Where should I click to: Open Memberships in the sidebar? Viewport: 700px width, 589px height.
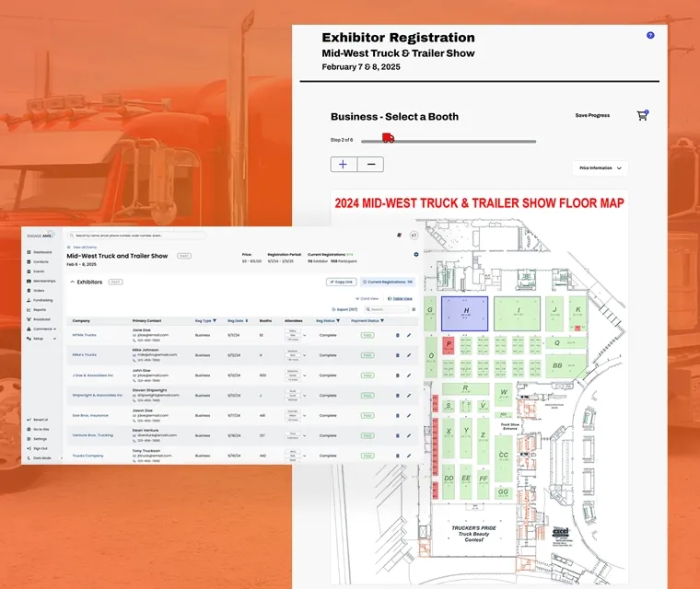[x=41, y=281]
